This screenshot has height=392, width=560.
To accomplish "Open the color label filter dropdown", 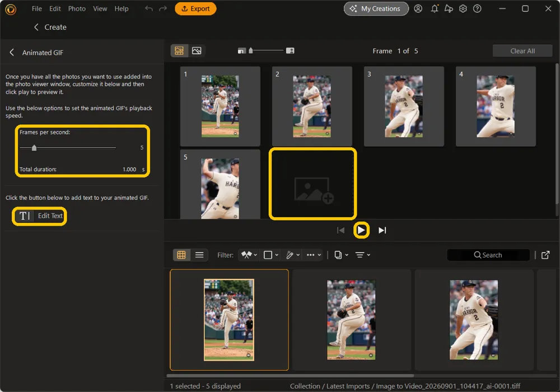I will coord(270,255).
